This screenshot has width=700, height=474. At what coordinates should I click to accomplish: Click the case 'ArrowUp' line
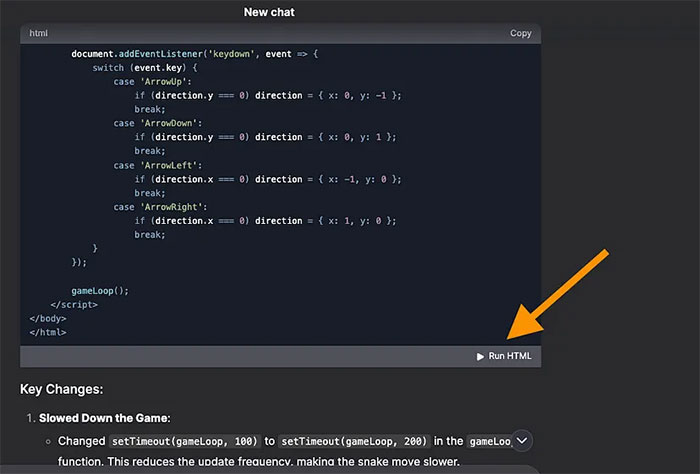[x=150, y=81]
